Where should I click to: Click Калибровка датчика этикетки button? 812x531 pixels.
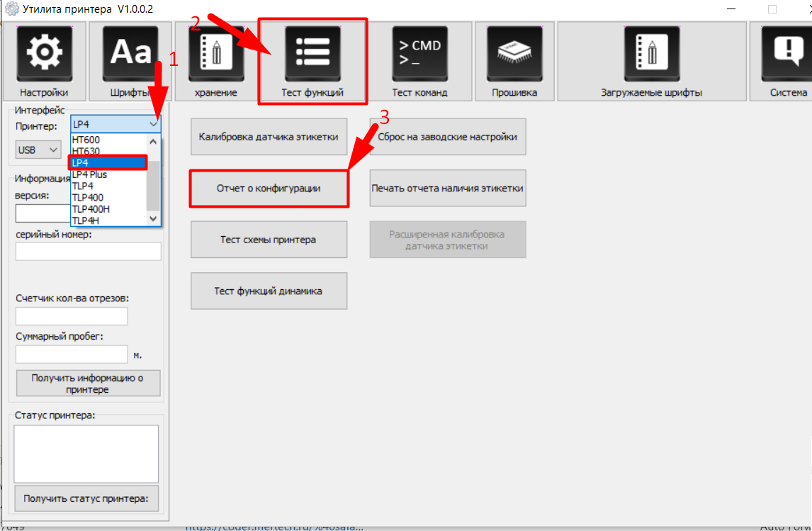point(269,137)
